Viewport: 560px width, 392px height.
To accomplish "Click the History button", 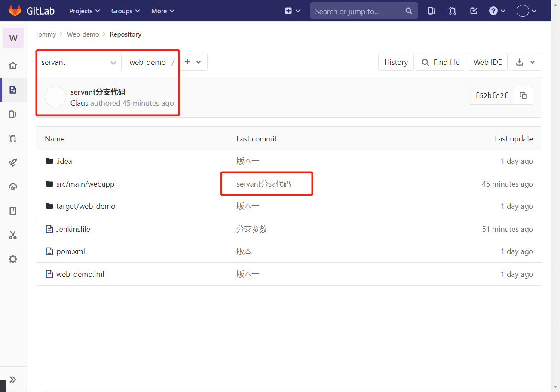I will pos(396,62).
